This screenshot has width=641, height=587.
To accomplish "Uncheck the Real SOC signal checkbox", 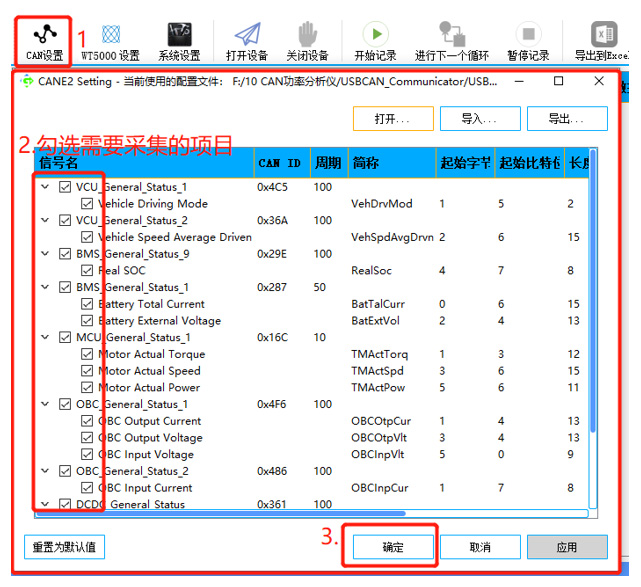I will [x=87, y=271].
